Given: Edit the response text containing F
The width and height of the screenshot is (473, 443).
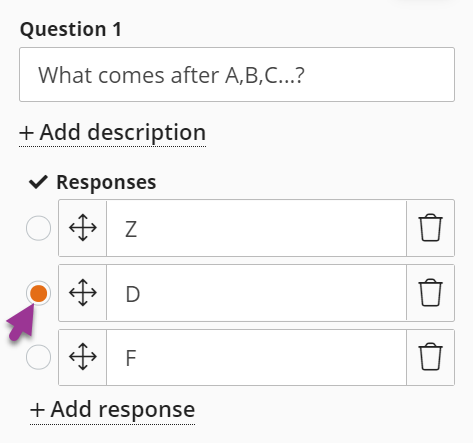Looking at the screenshot, I should pyautogui.click(x=256, y=357).
